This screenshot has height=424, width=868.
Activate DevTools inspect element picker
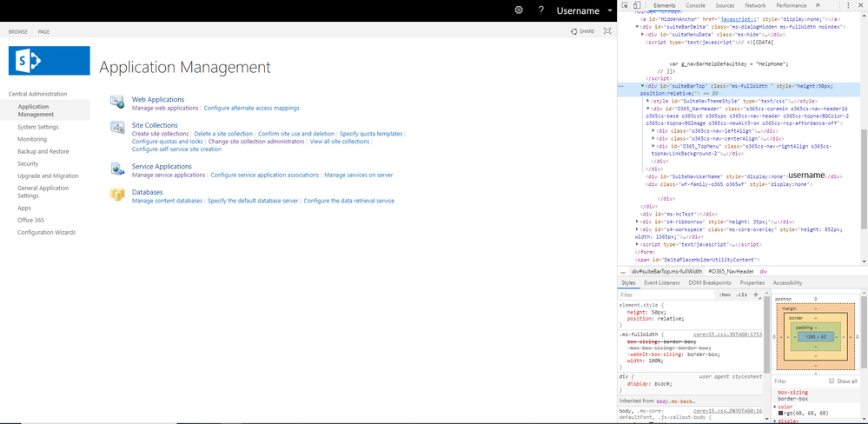(625, 5)
